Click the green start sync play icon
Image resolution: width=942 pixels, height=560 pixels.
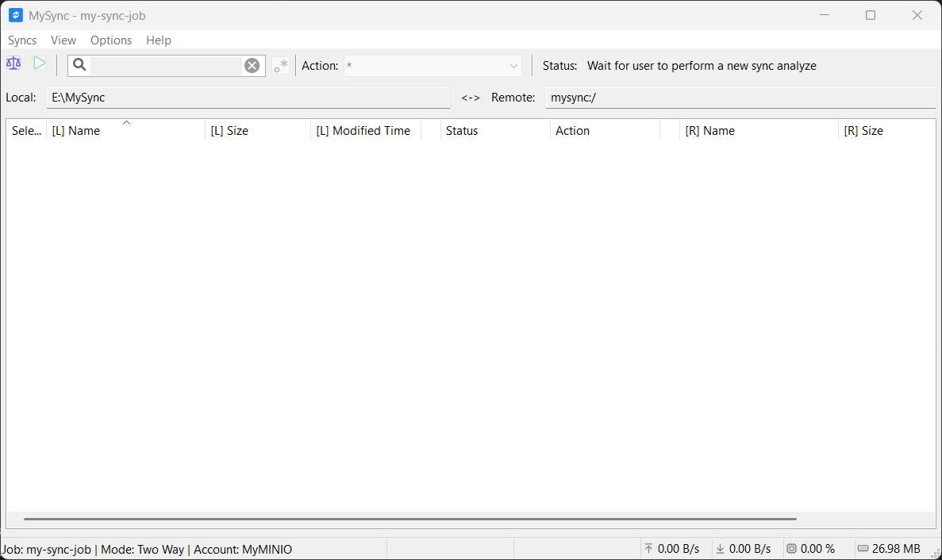tap(40, 63)
